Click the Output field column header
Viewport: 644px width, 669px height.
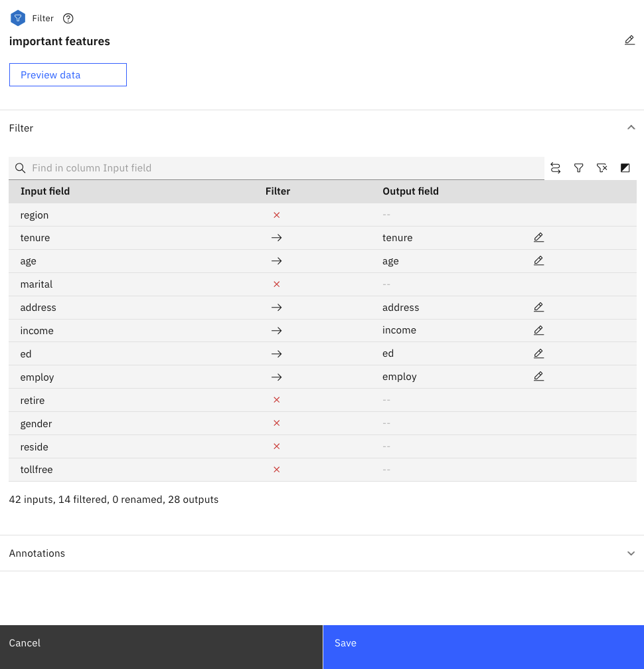point(410,191)
